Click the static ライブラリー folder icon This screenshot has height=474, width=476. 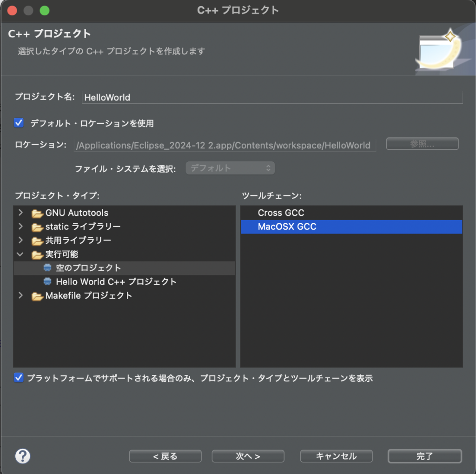[37, 227]
